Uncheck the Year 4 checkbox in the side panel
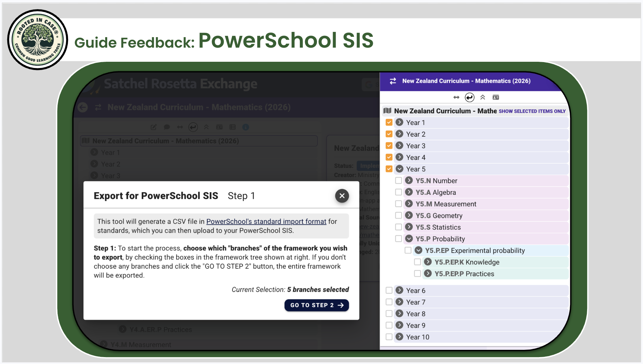 [x=389, y=157]
